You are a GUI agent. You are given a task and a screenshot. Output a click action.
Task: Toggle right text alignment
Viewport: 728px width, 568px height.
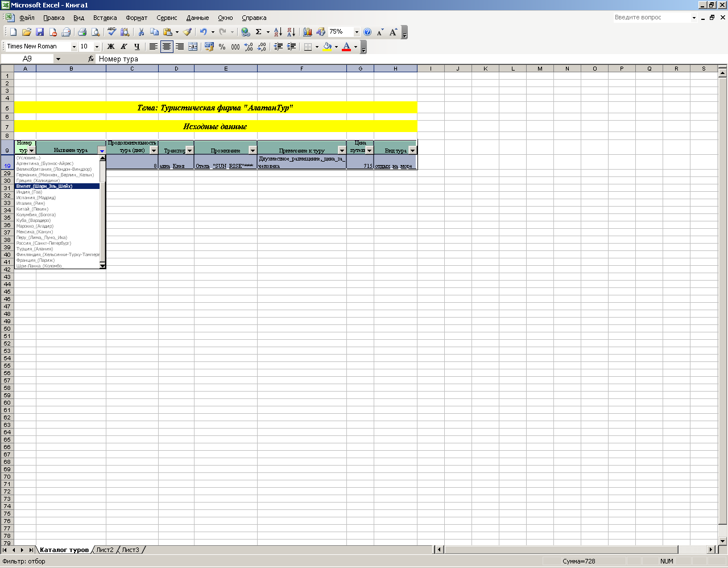point(180,47)
